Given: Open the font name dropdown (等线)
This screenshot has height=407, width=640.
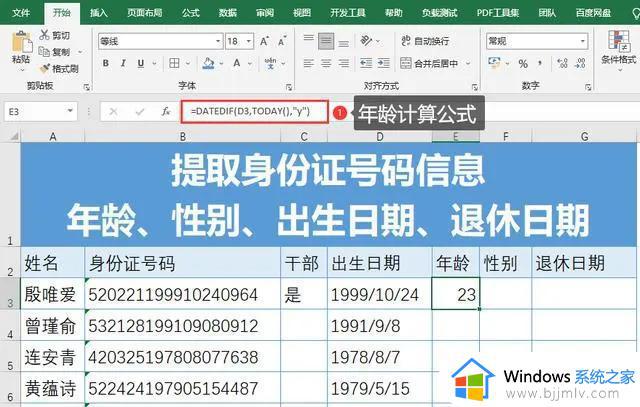Looking at the screenshot, I should pos(218,41).
